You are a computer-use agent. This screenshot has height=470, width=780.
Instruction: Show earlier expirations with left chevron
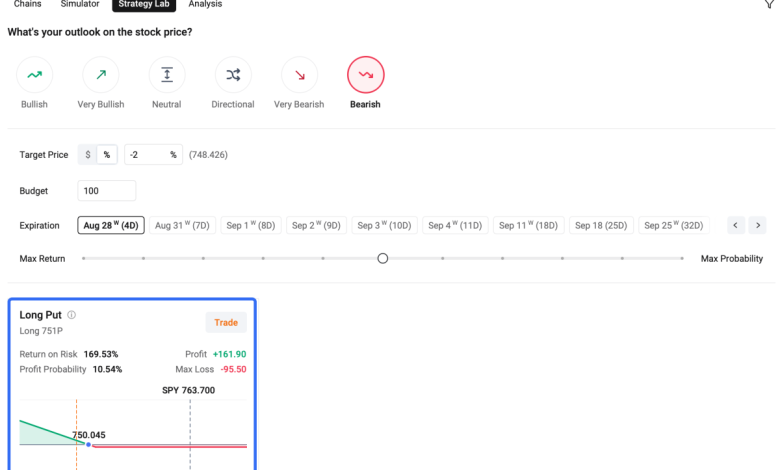[735, 225]
